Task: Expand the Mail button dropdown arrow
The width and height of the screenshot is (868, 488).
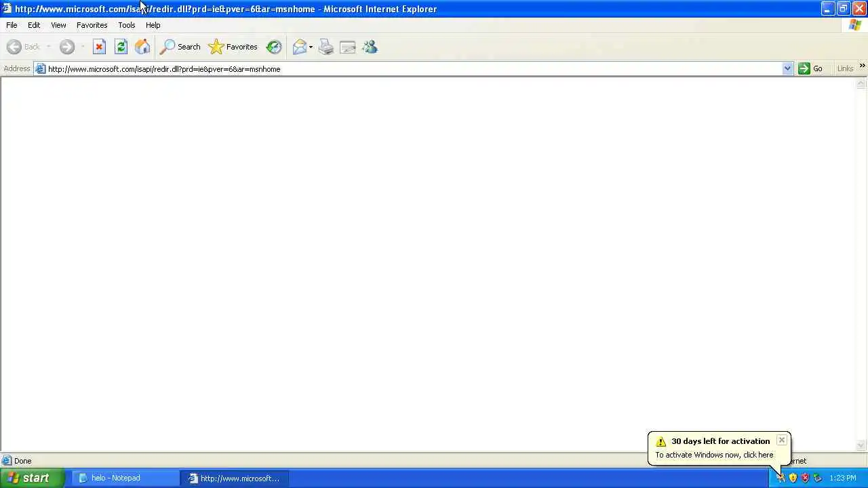Action: pos(311,47)
